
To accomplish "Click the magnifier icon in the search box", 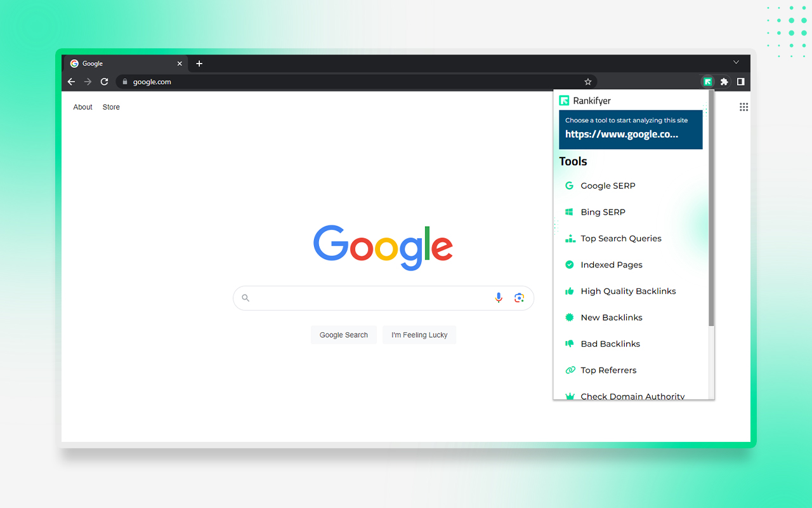I will click(246, 298).
